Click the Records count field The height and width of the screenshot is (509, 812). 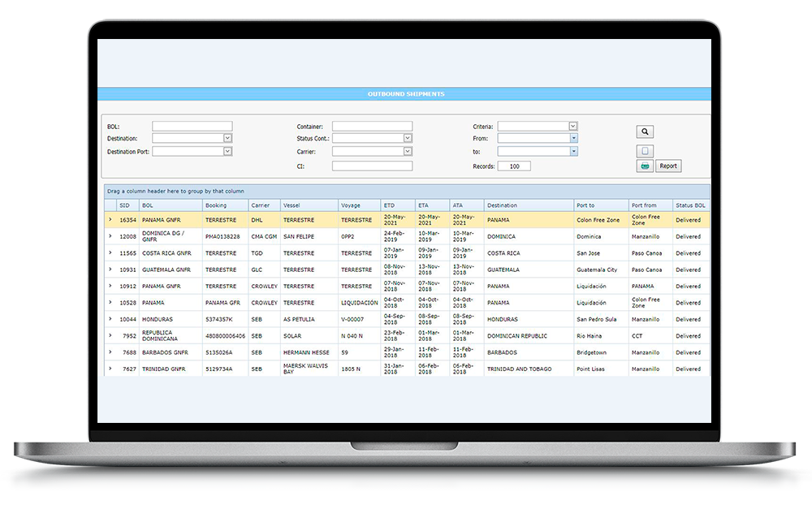(514, 166)
